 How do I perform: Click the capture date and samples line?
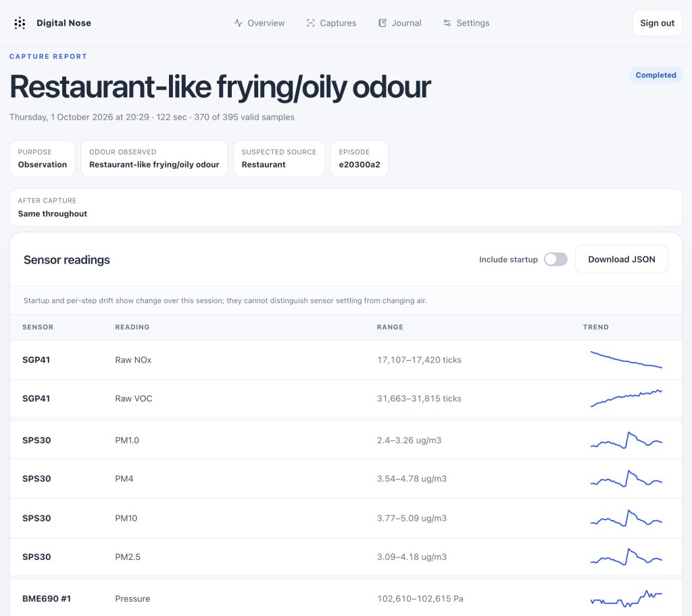pyautogui.click(x=152, y=117)
